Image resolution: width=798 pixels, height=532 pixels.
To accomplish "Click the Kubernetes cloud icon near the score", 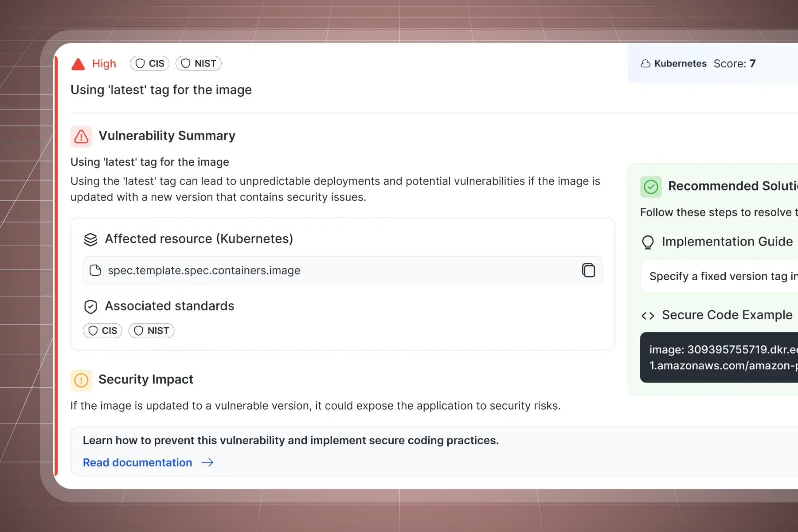I will pyautogui.click(x=646, y=63).
